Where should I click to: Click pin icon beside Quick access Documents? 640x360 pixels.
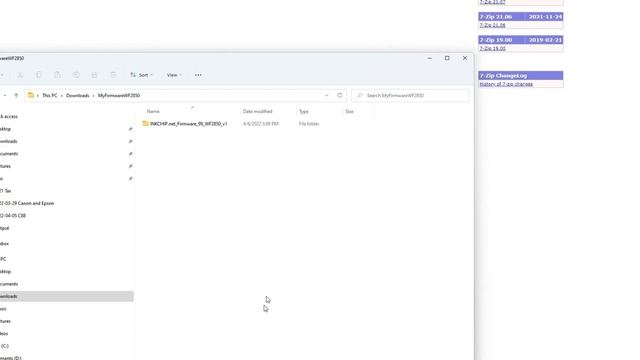pyautogui.click(x=131, y=154)
